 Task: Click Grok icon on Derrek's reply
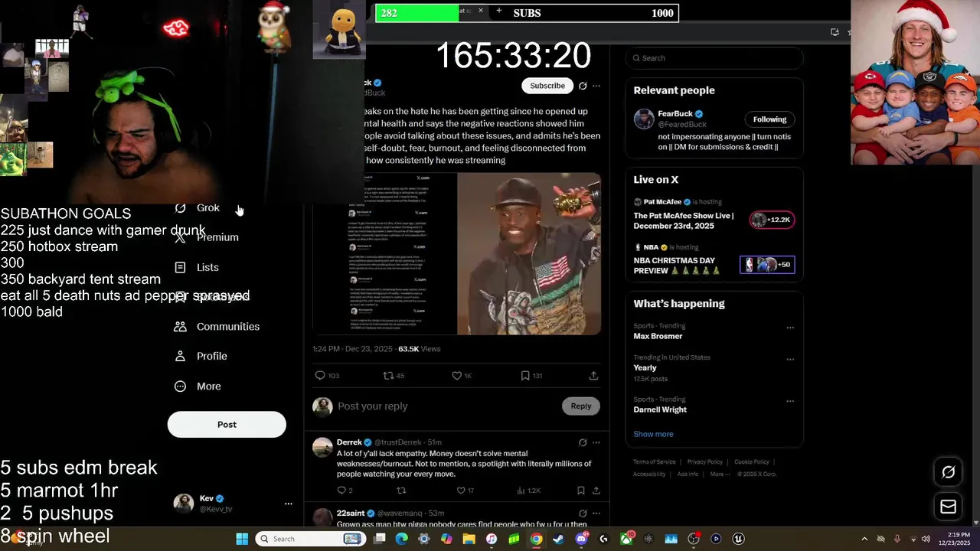pyautogui.click(x=583, y=442)
